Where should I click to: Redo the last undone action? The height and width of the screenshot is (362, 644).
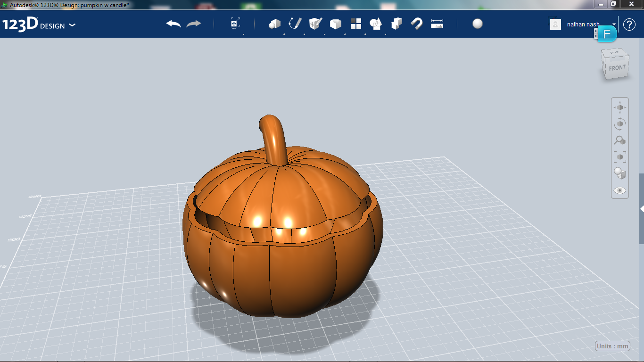pyautogui.click(x=194, y=24)
